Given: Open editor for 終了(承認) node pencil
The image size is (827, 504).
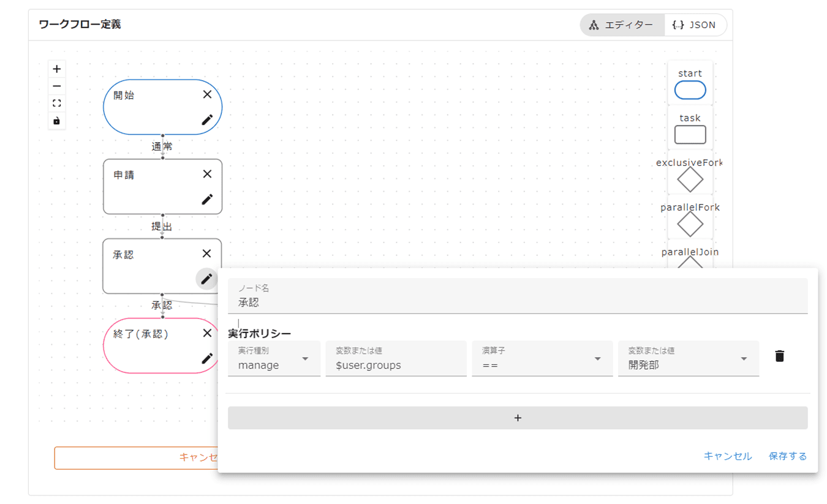Looking at the screenshot, I should (207, 358).
